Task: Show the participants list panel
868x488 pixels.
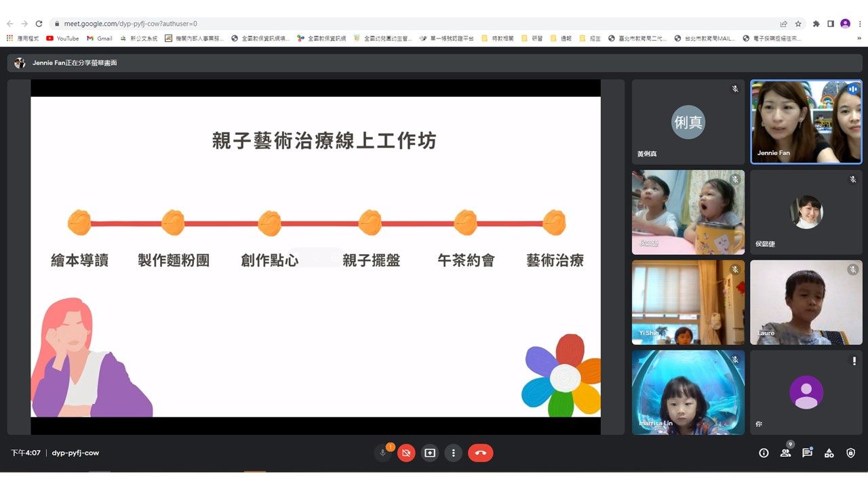Action: [785, 453]
